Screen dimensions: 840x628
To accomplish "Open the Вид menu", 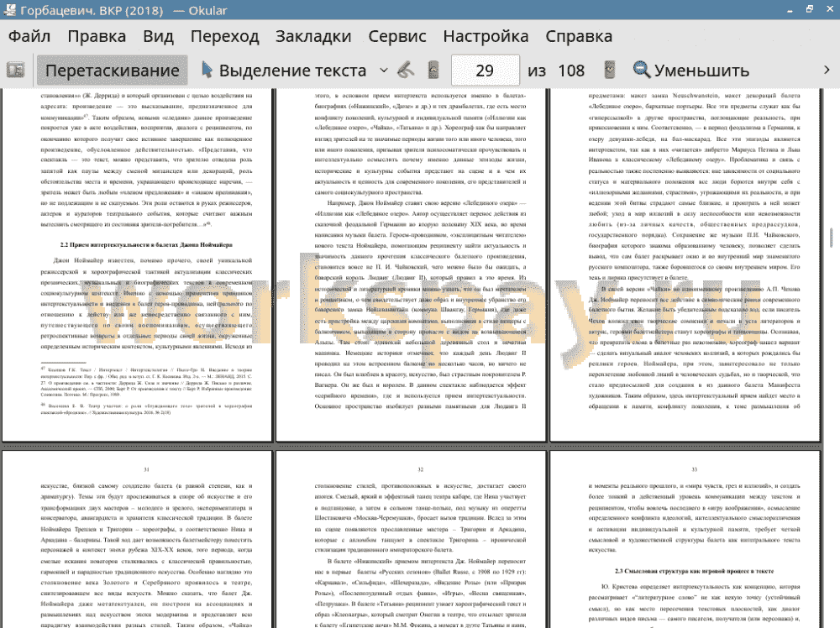I will point(158,36).
